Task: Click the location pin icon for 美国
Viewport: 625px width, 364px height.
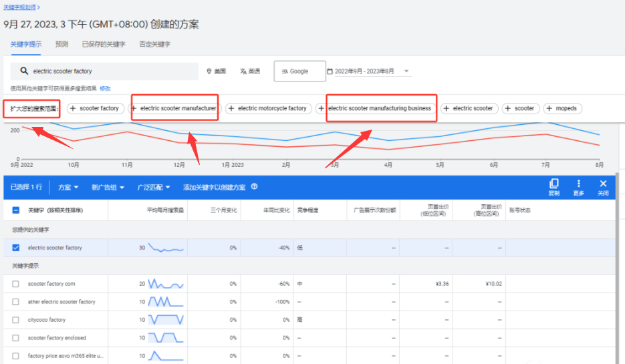Action: point(209,71)
